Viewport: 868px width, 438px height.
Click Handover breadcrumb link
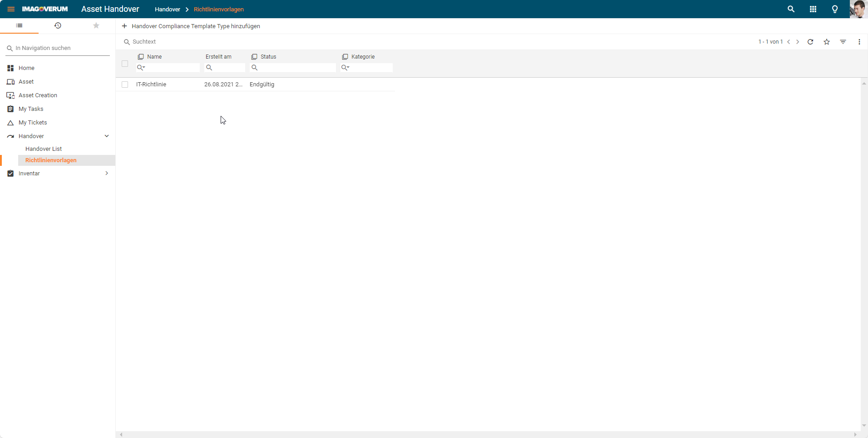[x=168, y=10]
